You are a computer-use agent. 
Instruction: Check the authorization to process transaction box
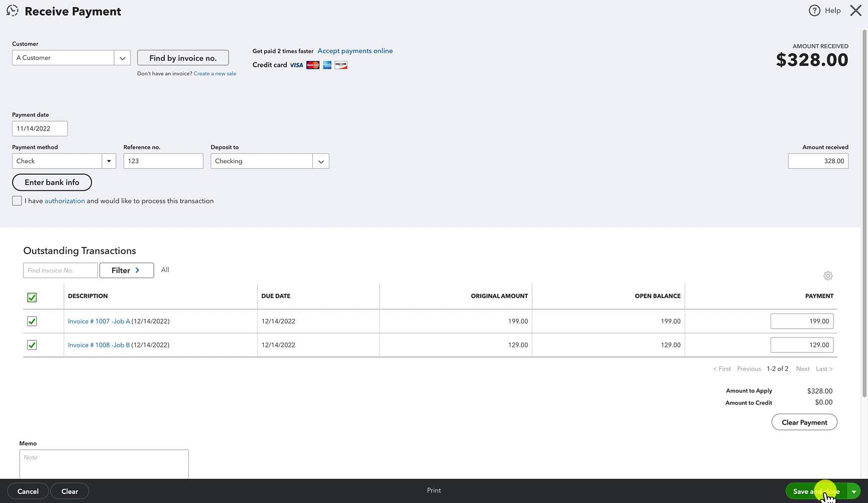[x=17, y=201]
